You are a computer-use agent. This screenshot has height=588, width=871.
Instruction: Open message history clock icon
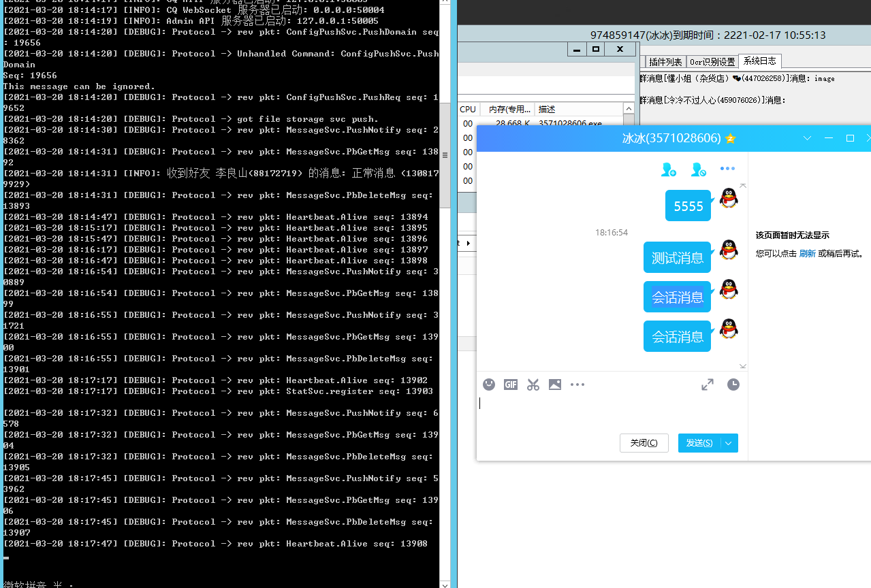tap(733, 385)
